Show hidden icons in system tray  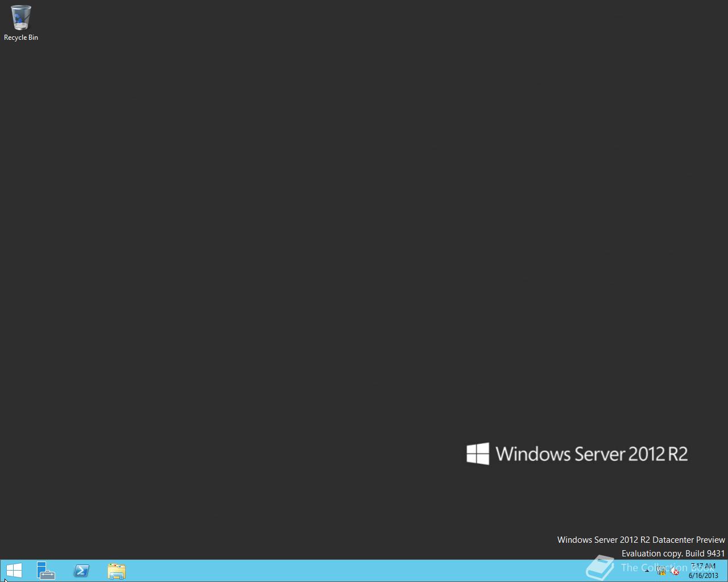(647, 571)
